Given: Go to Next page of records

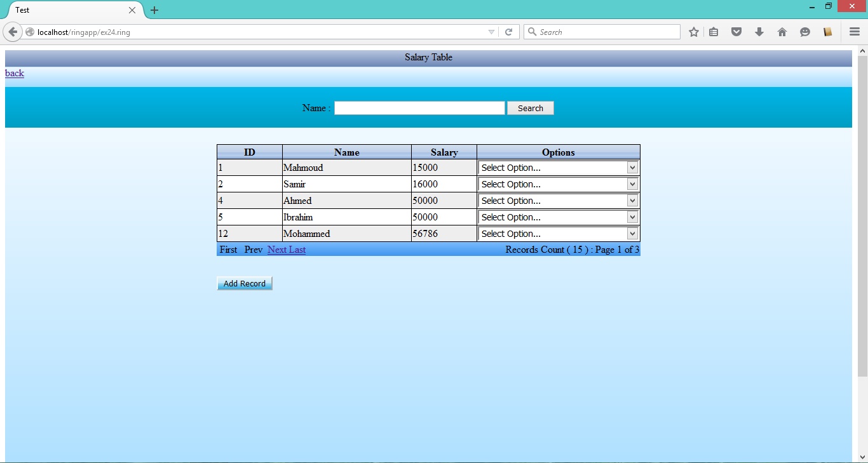Looking at the screenshot, I should [276, 250].
